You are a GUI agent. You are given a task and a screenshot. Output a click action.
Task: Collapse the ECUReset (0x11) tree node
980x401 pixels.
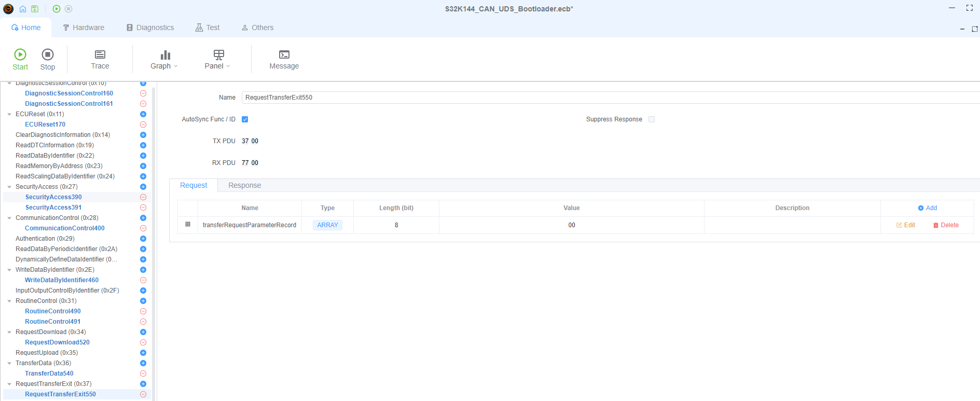coord(9,114)
